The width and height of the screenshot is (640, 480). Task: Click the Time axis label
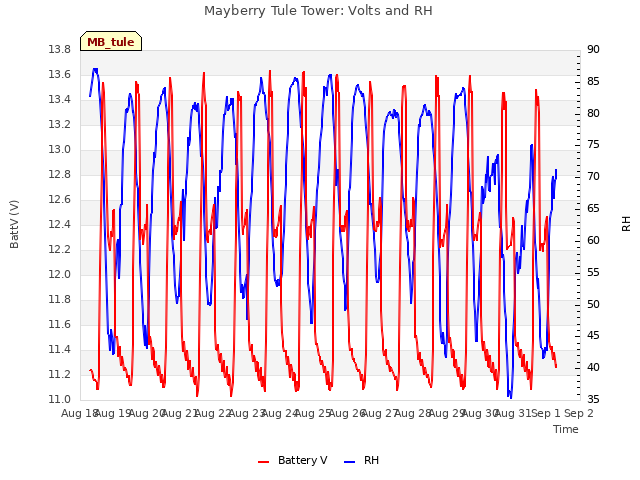(566, 429)
